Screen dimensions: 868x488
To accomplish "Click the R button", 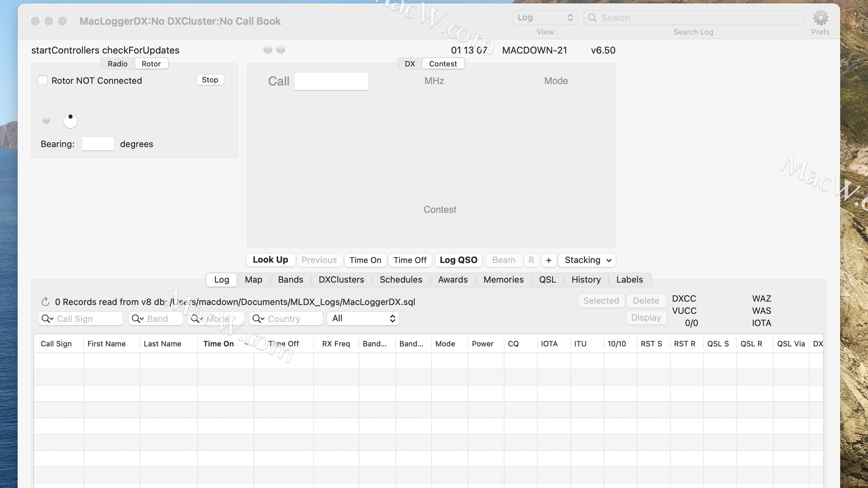I will pos(531,260).
